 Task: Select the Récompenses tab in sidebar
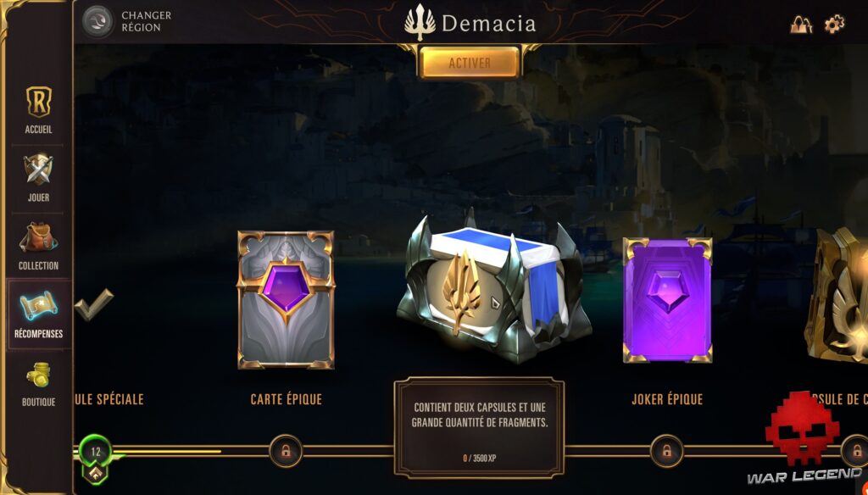click(x=39, y=314)
